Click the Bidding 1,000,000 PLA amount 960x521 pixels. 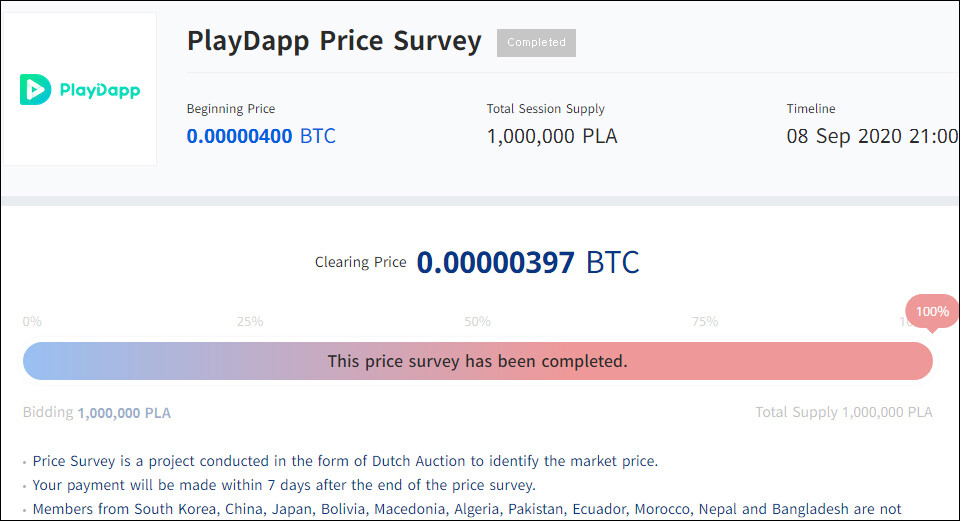pyautogui.click(x=124, y=413)
